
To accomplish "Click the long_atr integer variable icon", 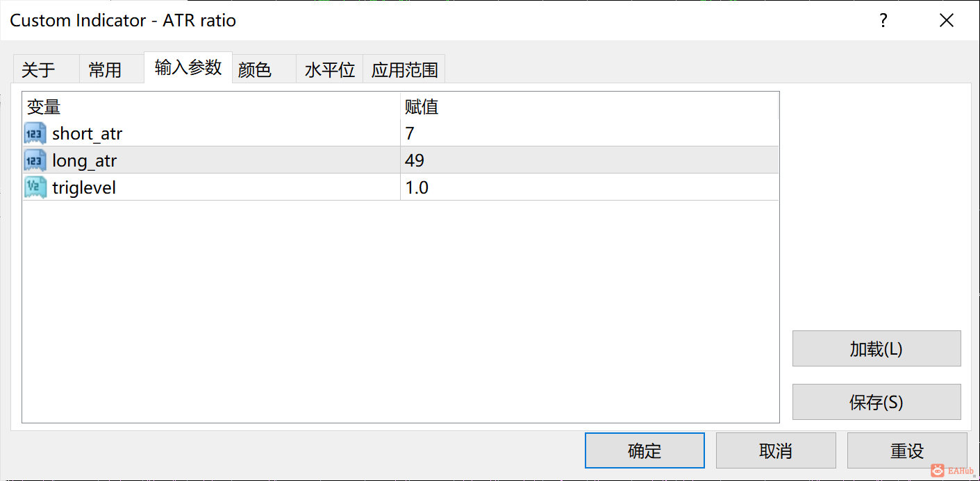I will [x=35, y=160].
